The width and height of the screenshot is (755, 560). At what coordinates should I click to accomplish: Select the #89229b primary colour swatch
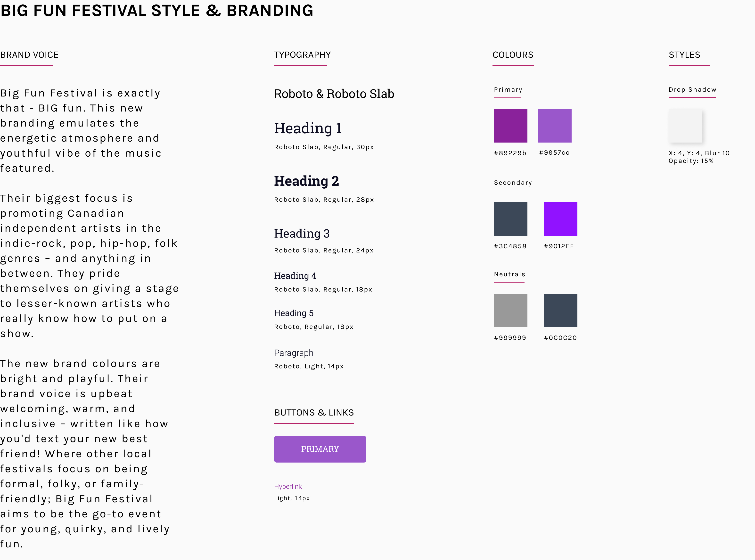click(x=510, y=126)
